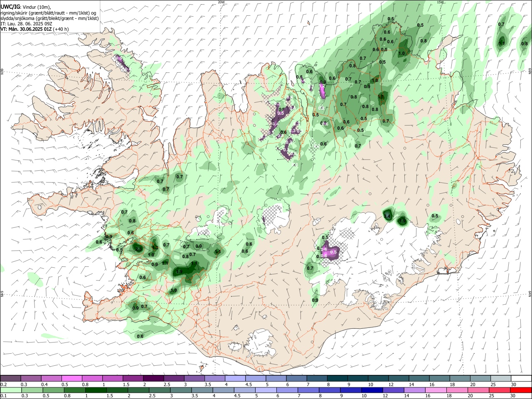This screenshot has width=532, height=399.
Task: Pick the white 30 swatch in upper legend row
Action: pyautogui.click(x=521, y=378)
